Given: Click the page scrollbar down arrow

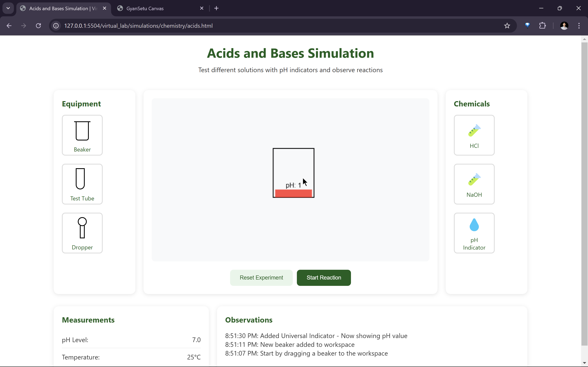Looking at the screenshot, I should coord(584,363).
